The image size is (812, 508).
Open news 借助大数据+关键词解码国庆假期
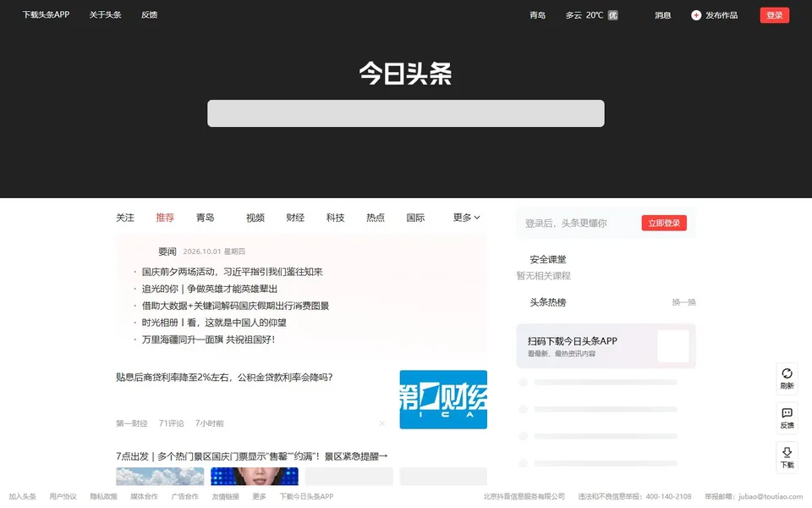point(235,306)
